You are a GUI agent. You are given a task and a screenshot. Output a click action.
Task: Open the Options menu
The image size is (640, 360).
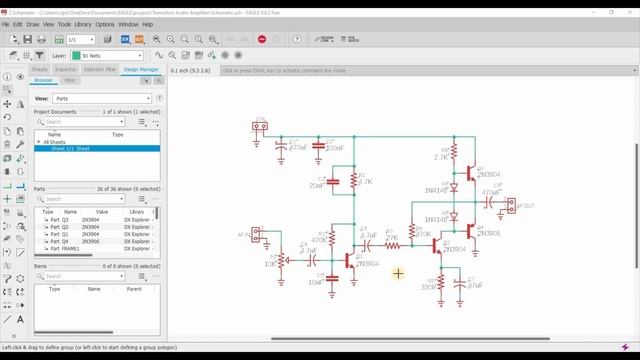[x=105, y=24]
